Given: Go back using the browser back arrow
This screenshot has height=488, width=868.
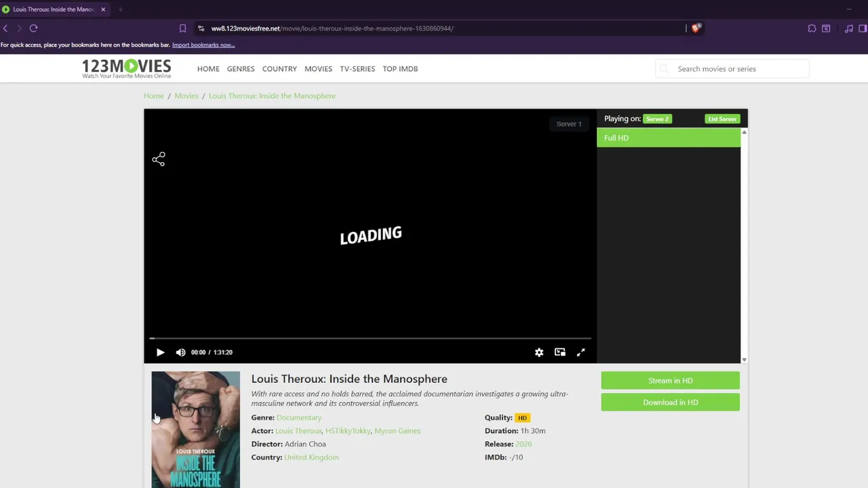Looking at the screenshot, I should [5, 28].
